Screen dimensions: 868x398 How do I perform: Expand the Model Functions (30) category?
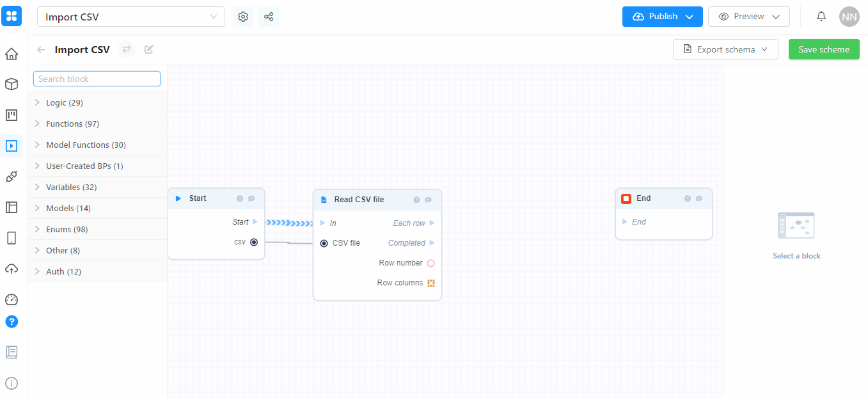(x=85, y=145)
